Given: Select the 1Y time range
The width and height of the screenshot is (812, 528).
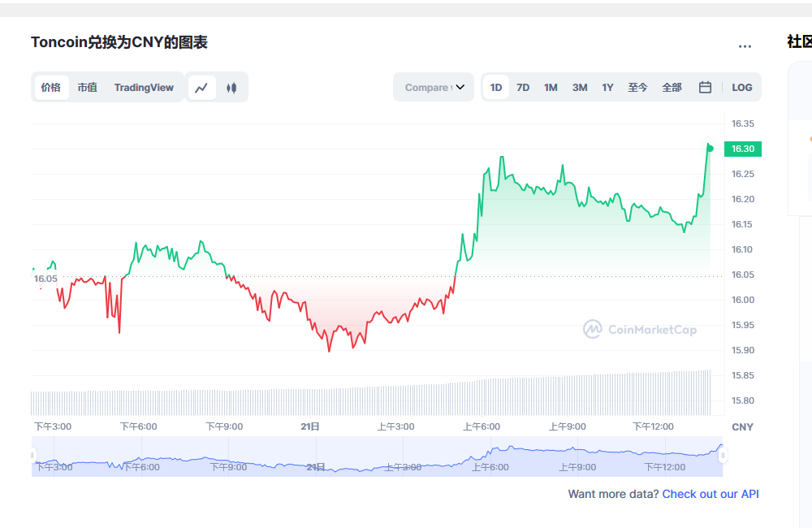Looking at the screenshot, I should (607, 88).
